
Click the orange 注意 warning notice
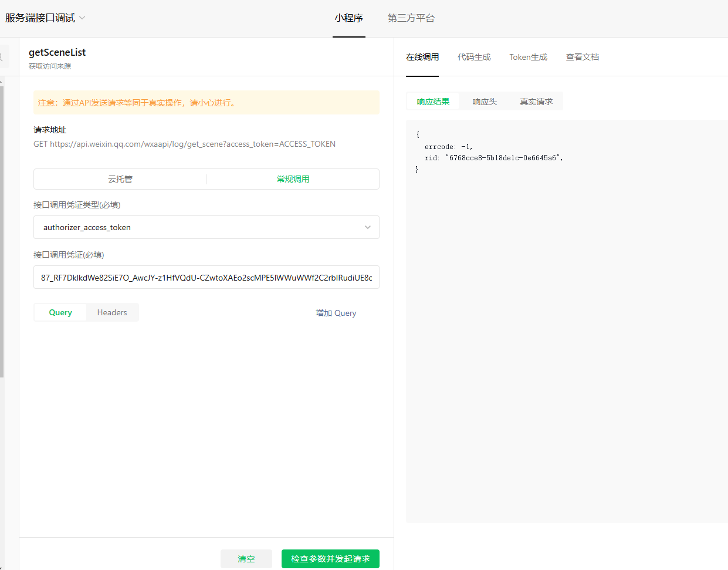click(206, 103)
